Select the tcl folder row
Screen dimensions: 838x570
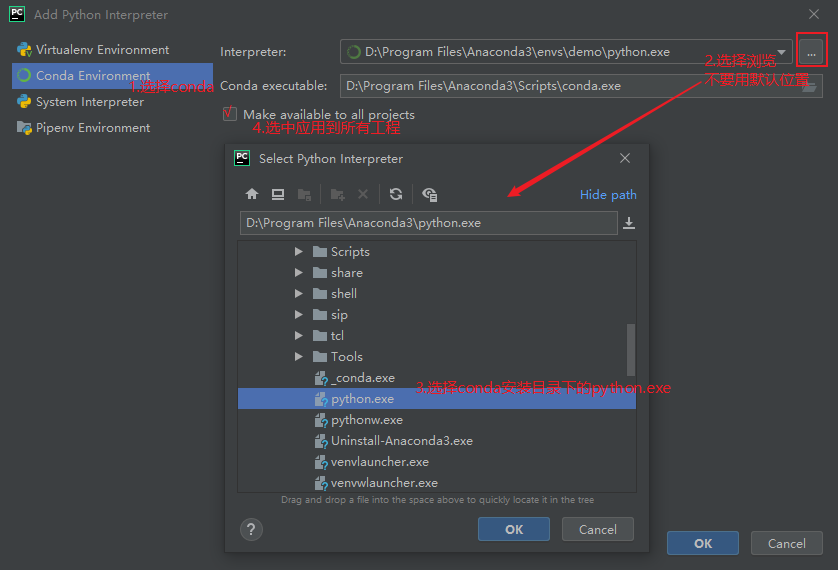[x=437, y=335]
